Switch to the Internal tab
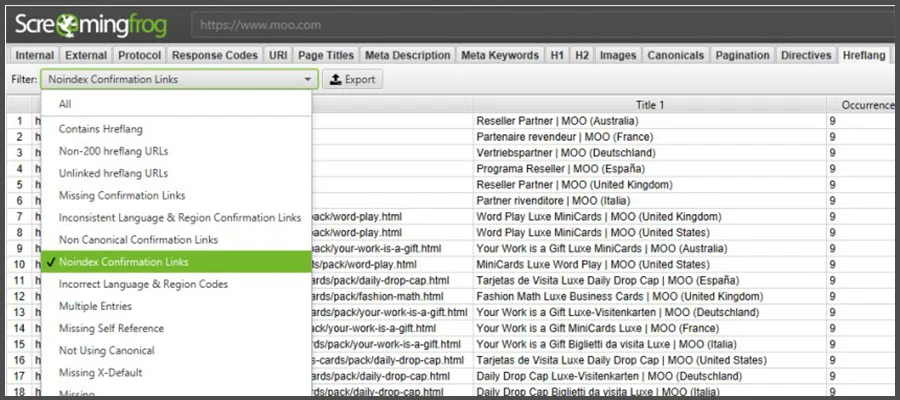 (x=34, y=55)
